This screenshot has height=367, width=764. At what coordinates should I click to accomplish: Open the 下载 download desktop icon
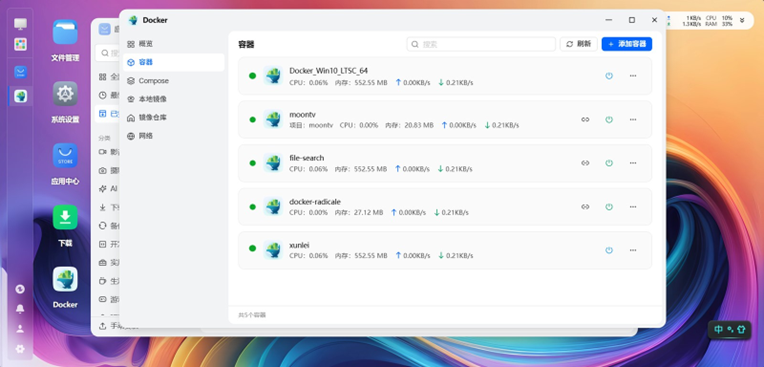point(65,217)
